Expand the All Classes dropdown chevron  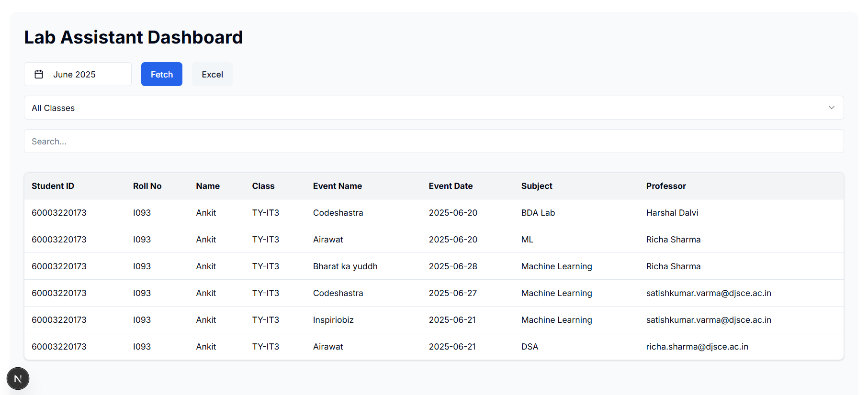click(x=831, y=108)
